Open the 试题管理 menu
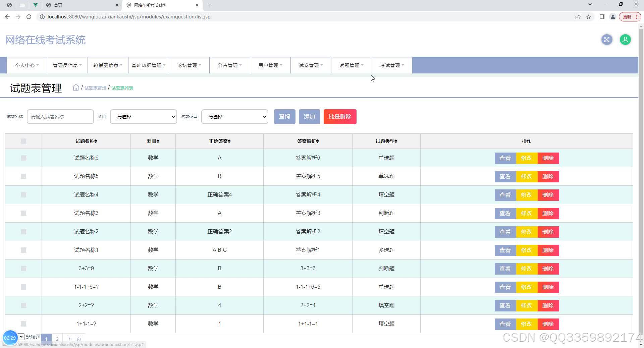 352,65
